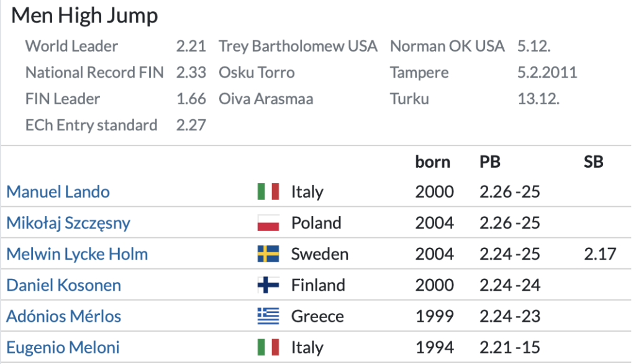The image size is (636, 364).
Task: Click the Poland flag icon
Action: (268, 223)
